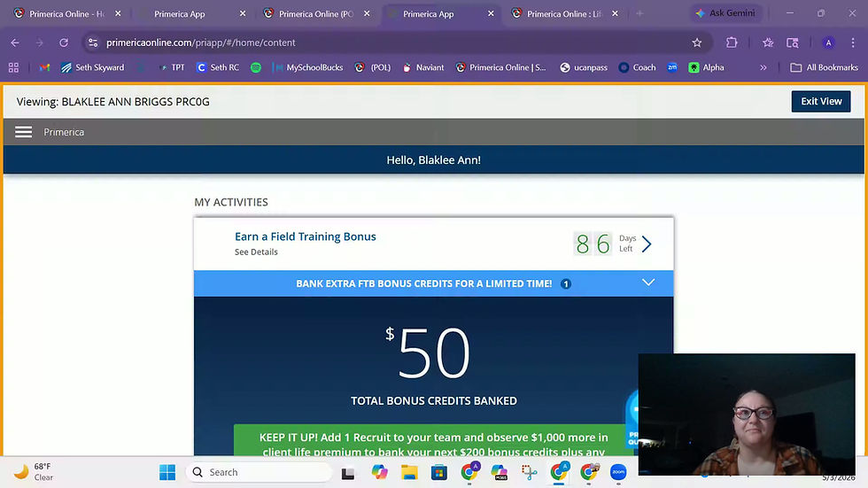Go forward in browser history

[39, 43]
